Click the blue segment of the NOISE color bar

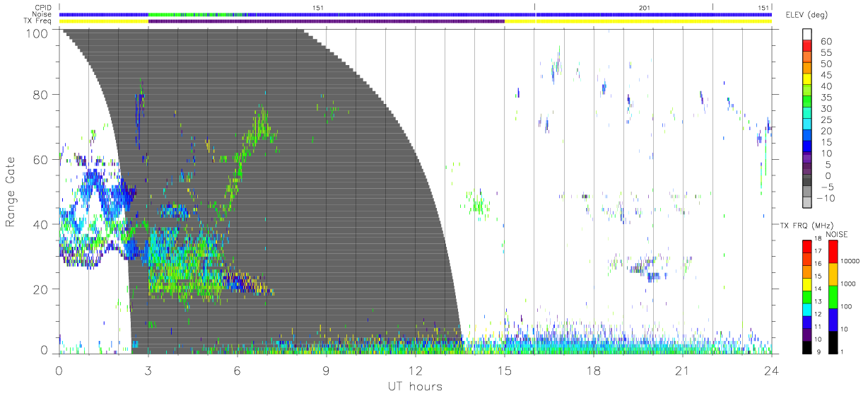click(x=833, y=318)
